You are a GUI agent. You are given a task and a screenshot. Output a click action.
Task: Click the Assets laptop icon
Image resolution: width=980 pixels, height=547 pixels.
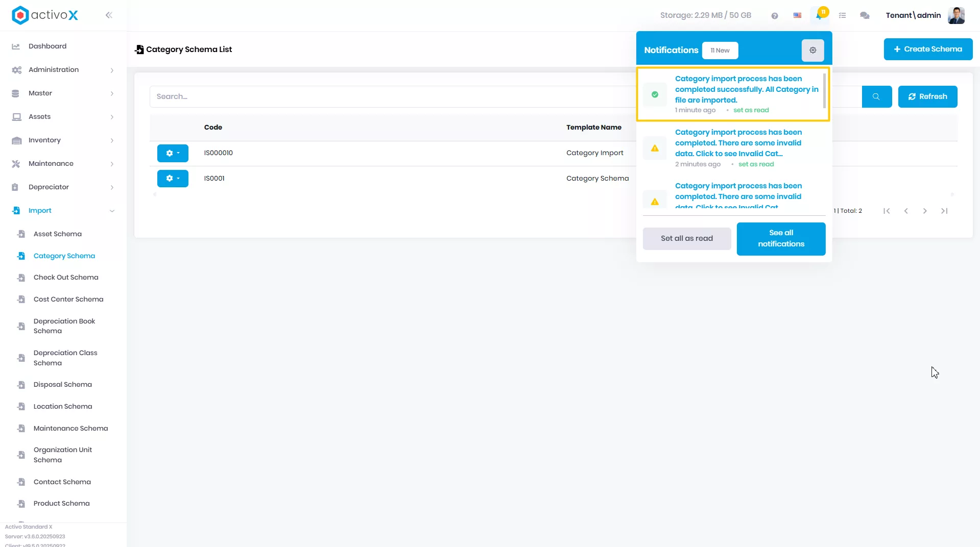point(16,117)
